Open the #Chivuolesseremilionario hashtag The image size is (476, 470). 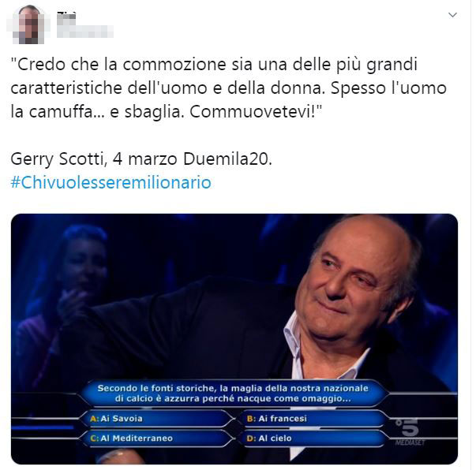click(x=111, y=182)
